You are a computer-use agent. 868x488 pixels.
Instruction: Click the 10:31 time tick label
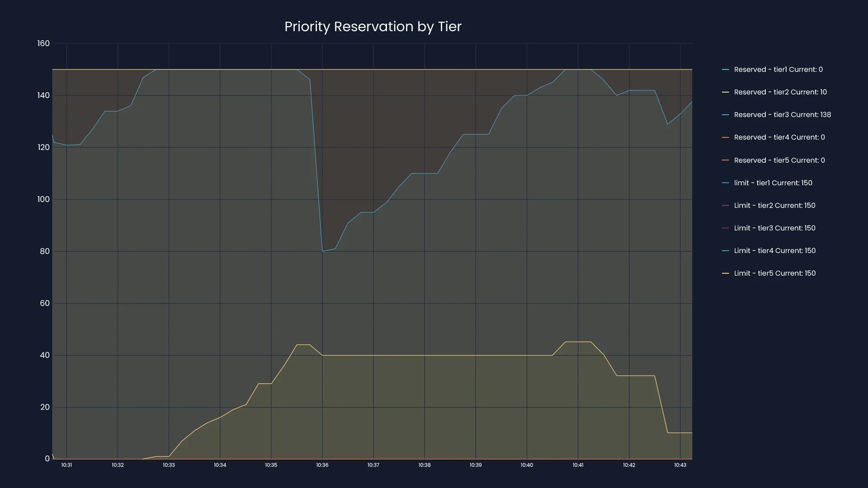(x=66, y=465)
